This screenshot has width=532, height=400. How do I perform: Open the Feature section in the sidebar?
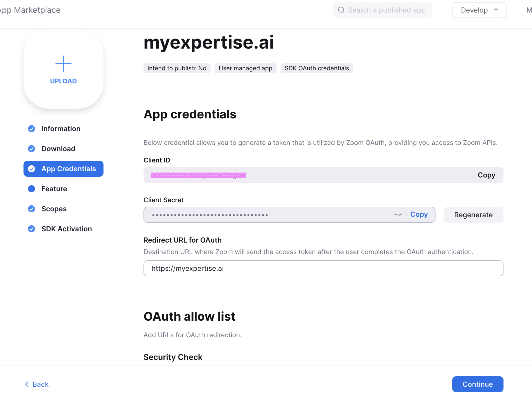54,189
